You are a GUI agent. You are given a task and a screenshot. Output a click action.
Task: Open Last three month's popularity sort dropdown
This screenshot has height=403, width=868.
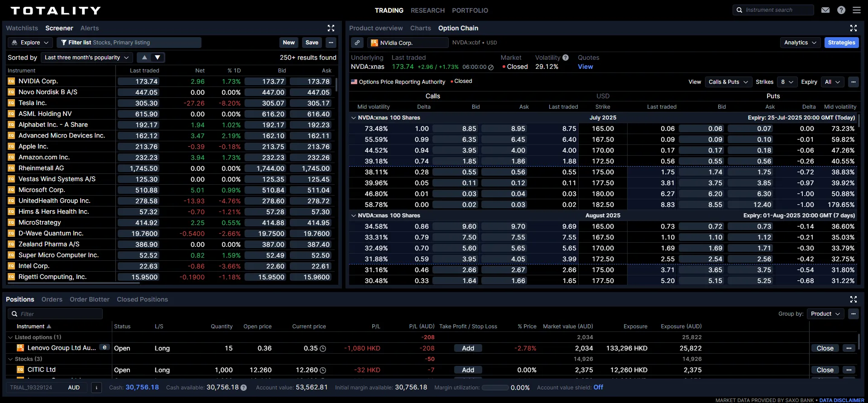pos(86,58)
